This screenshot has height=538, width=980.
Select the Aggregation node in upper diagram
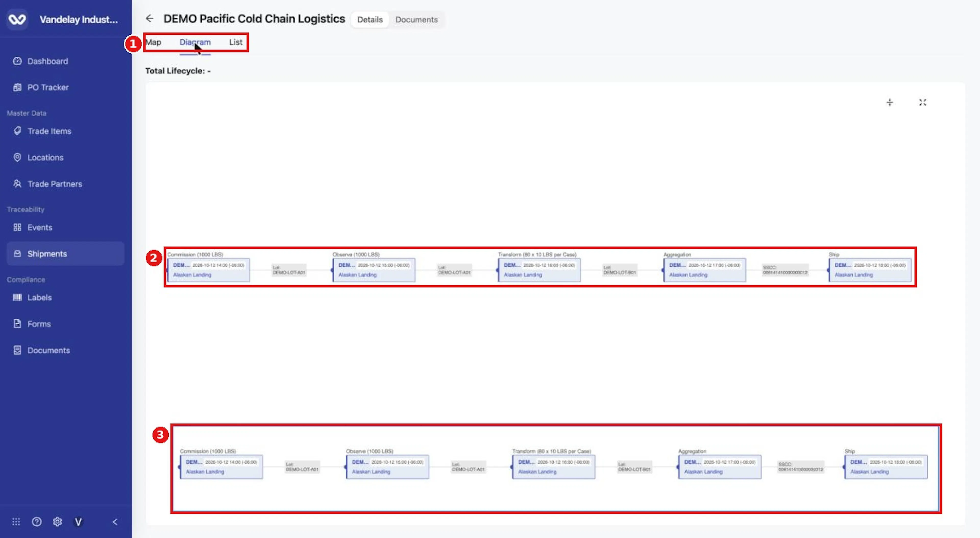(x=705, y=270)
